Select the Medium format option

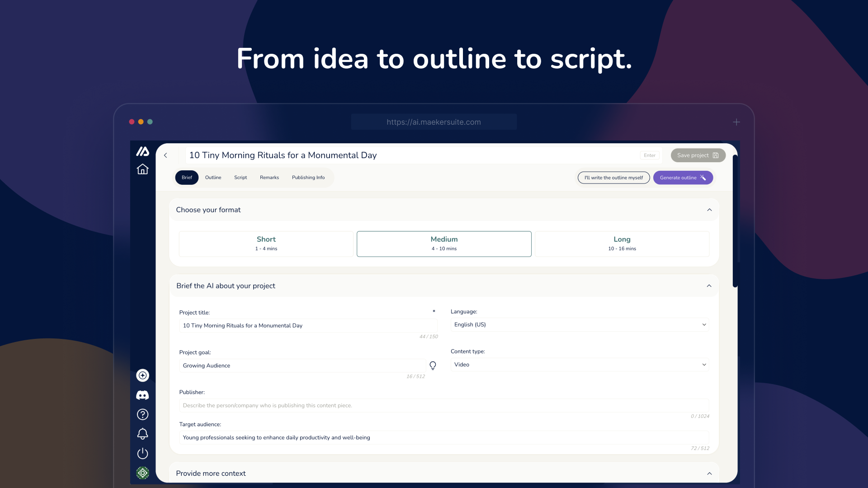point(443,244)
